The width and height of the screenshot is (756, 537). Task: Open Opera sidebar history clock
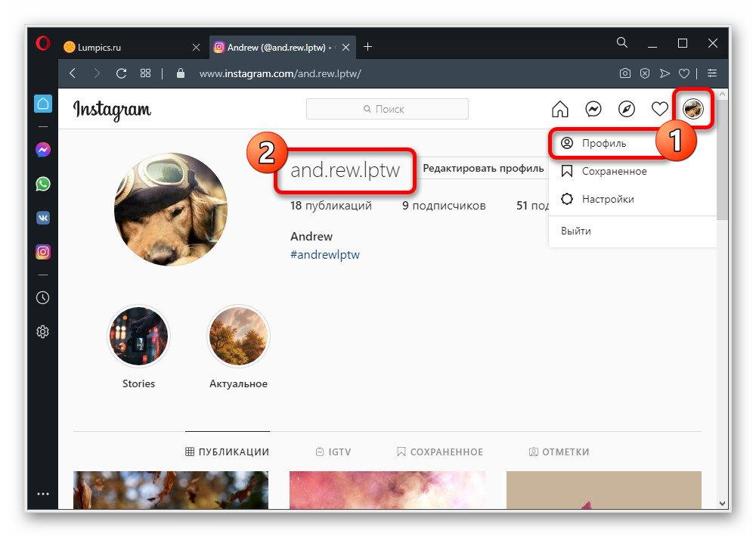click(x=43, y=297)
